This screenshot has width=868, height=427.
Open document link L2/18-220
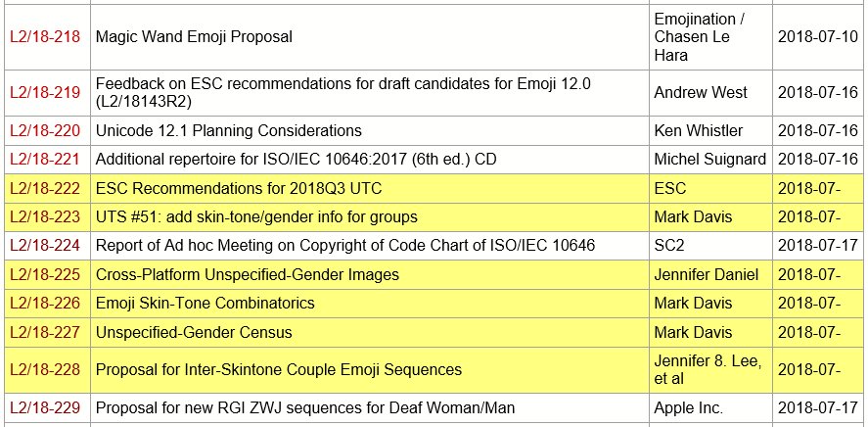(x=45, y=130)
